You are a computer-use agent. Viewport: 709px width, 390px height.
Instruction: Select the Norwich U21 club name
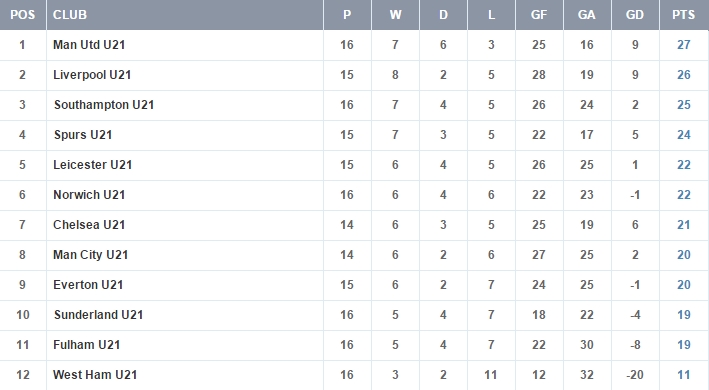pos(89,195)
